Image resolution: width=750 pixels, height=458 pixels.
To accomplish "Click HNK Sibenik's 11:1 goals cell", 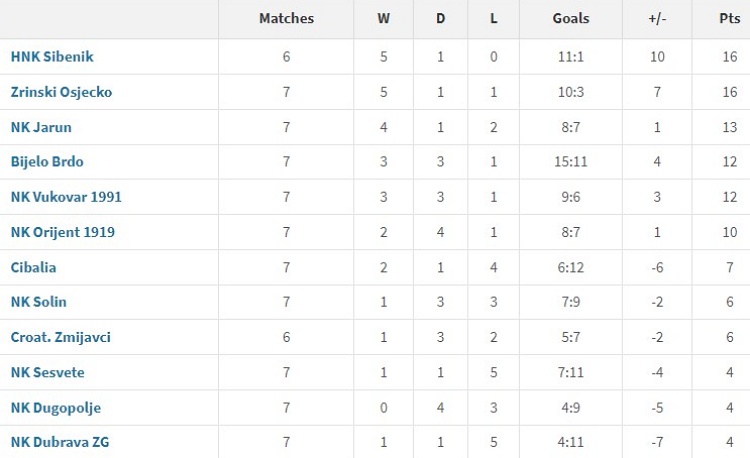I will (571, 57).
